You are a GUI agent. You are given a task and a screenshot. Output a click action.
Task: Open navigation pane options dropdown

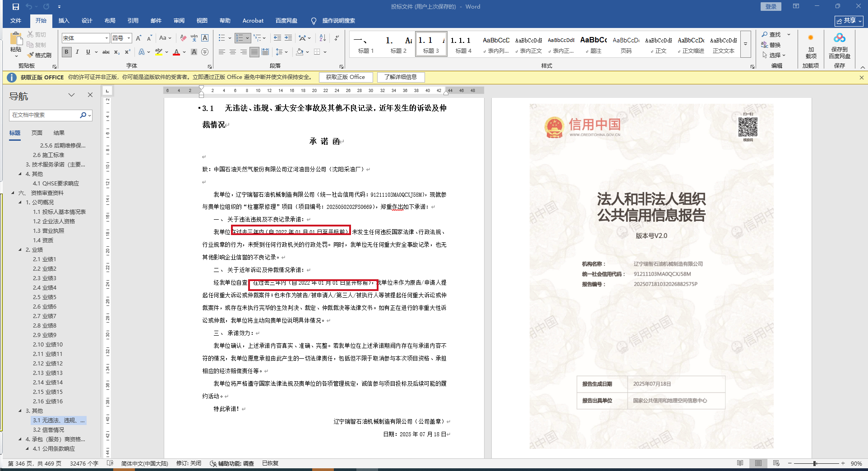pos(71,95)
